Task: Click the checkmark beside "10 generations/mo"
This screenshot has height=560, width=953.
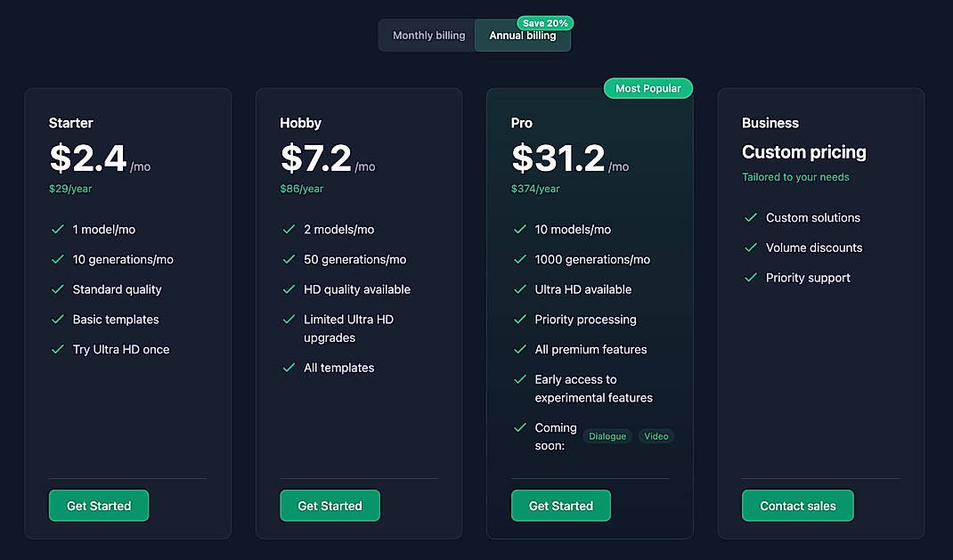Action: point(56,259)
